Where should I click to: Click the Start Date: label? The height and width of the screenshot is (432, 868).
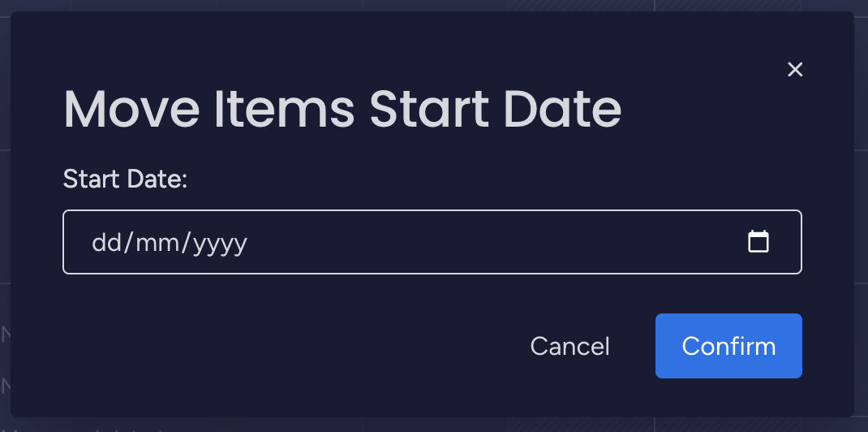(125, 179)
